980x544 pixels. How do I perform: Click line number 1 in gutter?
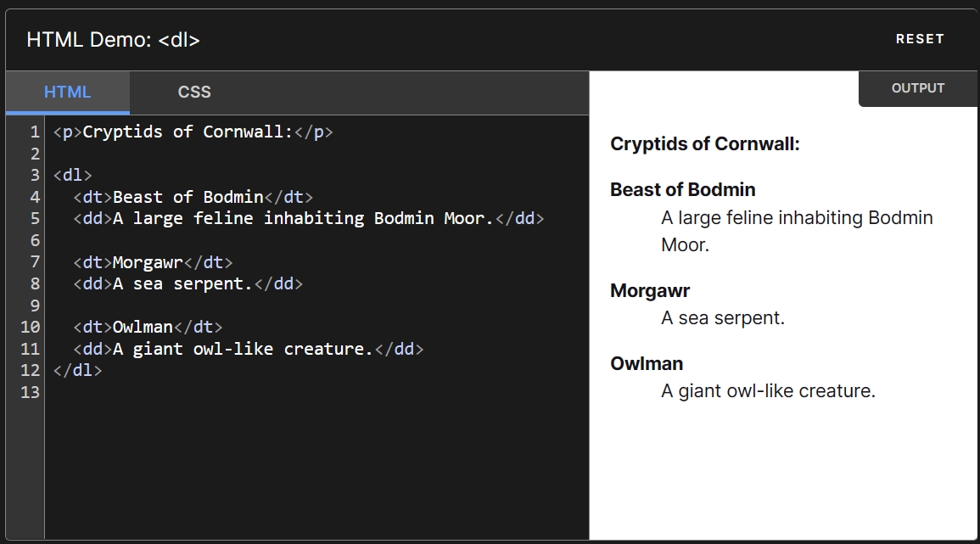34,132
